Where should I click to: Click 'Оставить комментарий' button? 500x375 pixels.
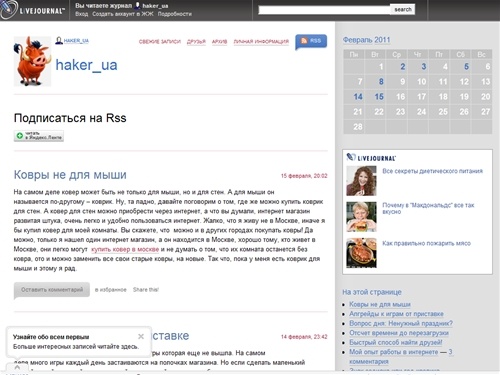(x=52, y=290)
